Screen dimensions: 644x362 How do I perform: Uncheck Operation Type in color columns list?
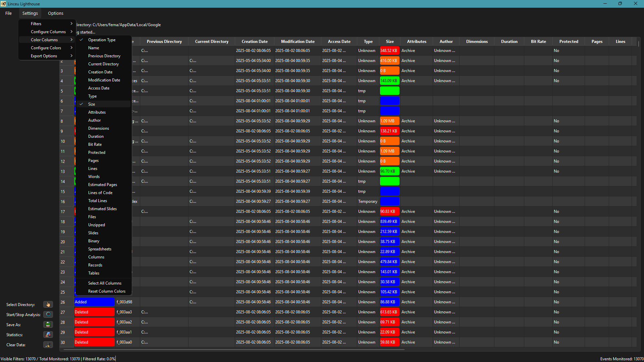102,40
